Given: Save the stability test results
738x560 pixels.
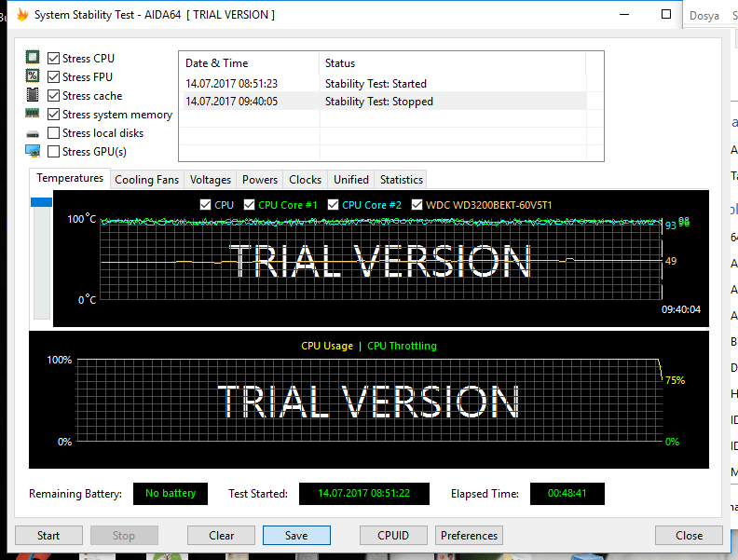Looking at the screenshot, I should click(x=296, y=536).
